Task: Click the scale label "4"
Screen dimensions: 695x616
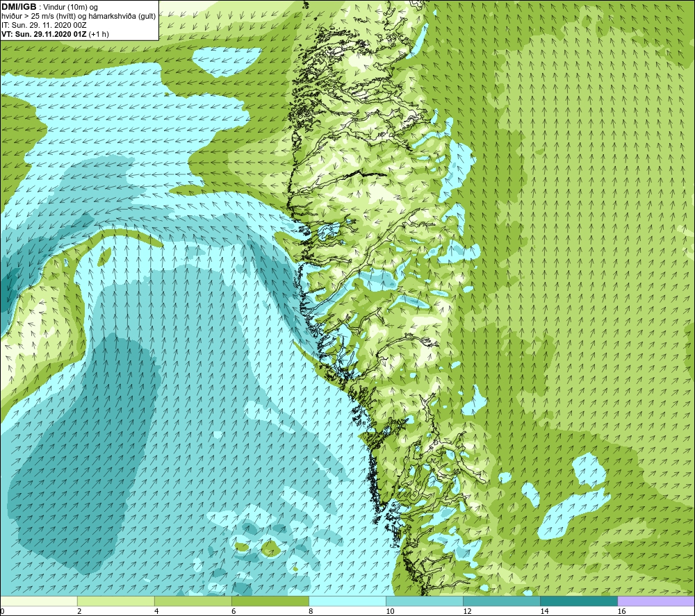Action: point(156,612)
